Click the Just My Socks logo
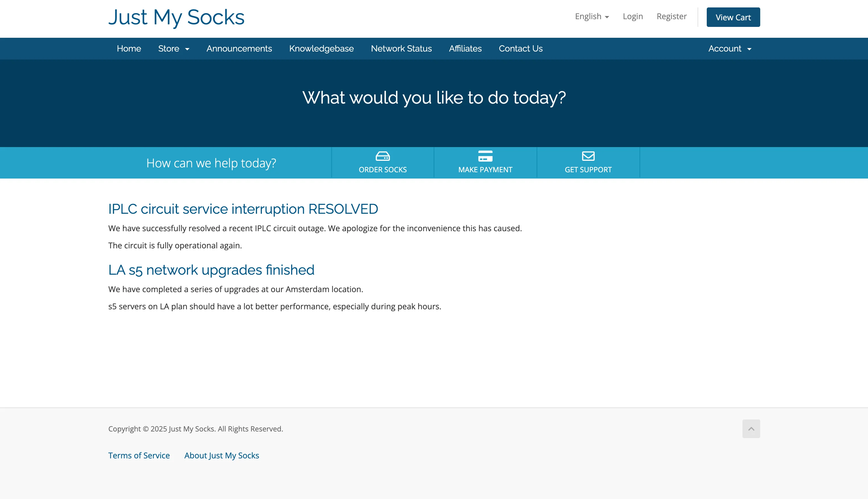Viewport: 868px width, 499px height. coord(176,17)
